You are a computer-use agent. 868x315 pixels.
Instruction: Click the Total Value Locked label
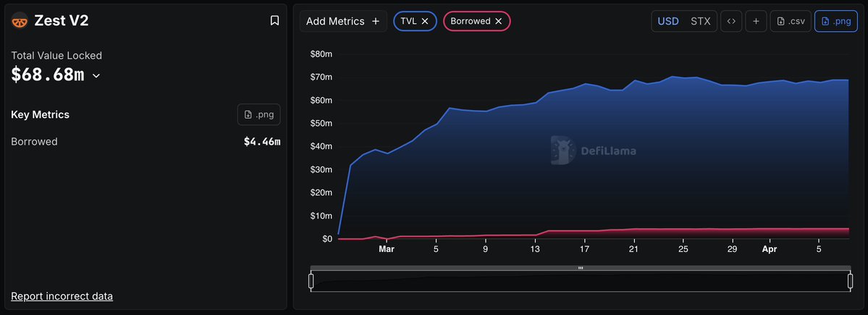[56, 55]
